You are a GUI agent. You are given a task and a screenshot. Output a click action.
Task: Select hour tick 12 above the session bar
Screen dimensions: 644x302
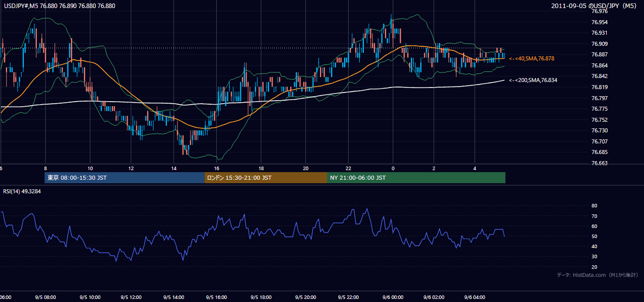(x=131, y=168)
